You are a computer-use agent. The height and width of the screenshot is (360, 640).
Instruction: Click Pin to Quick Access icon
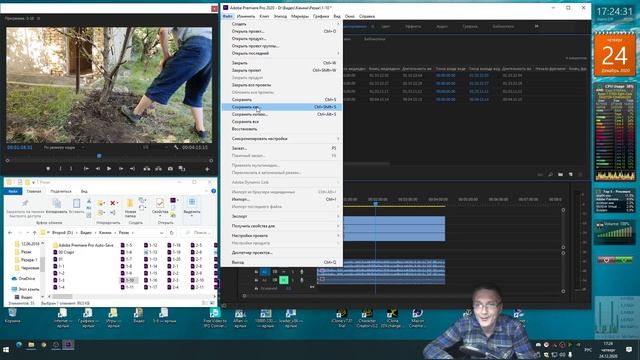click(x=25, y=207)
